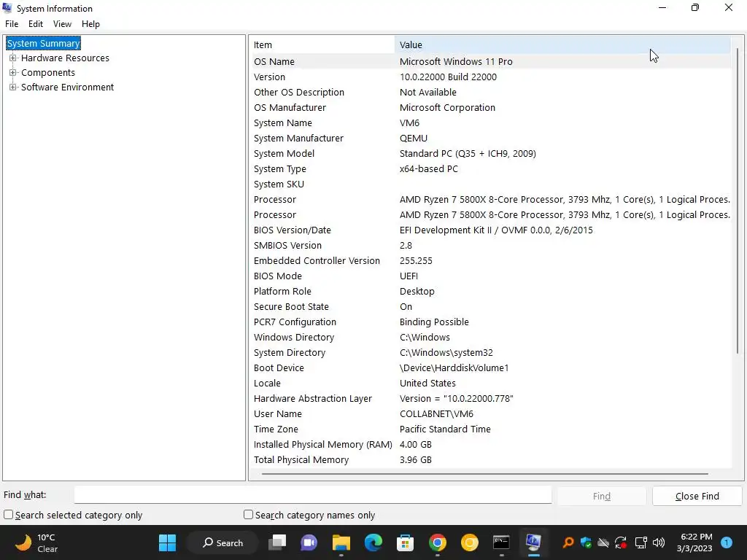Select the Installed Physical Memory (RAM) row
The image size is (747, 560).
490,444
